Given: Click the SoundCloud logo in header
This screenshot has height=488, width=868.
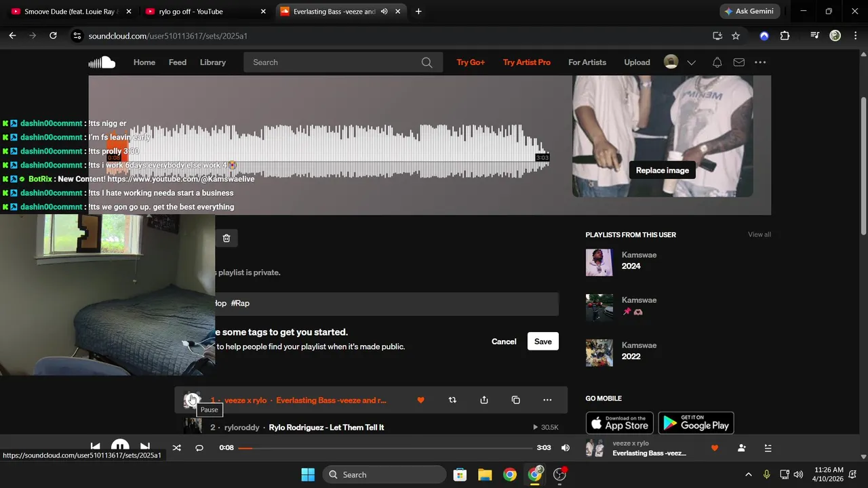Looking at the screenshot, I should click(x=102, y=62).
